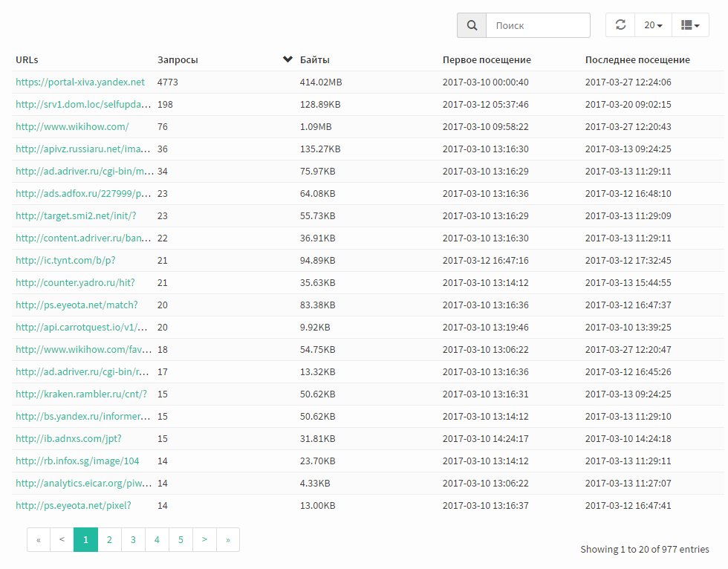Open link http://target.smi2.net/init/?
Screen dimensions: 728x569
click(76, 216)
